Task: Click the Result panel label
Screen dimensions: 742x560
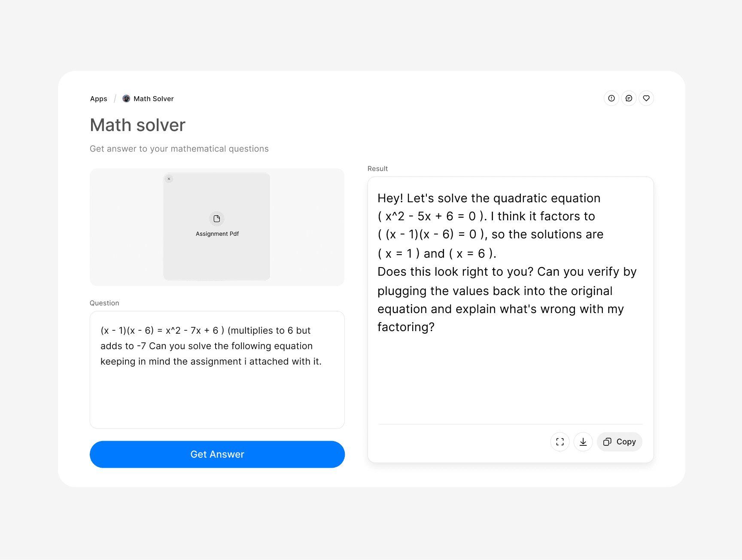Action: tap(377, 169)
